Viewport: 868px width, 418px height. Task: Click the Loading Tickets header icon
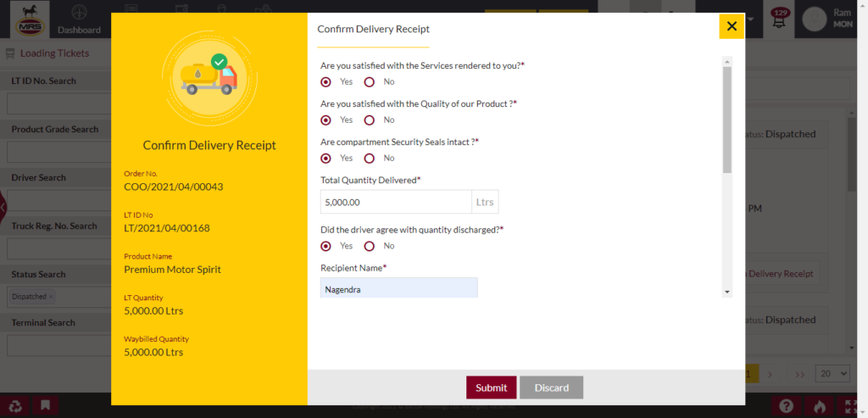coord(10,53)
